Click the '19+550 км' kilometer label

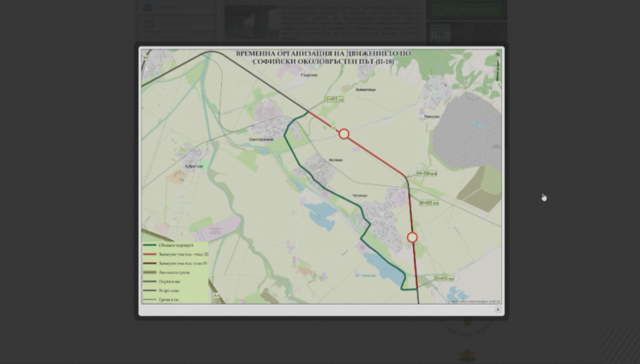tap(426, 174)
